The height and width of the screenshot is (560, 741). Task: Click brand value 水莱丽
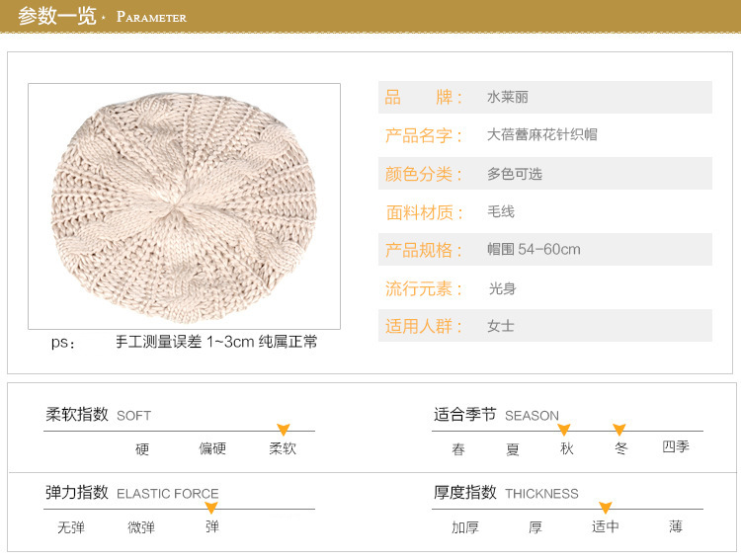click(x=508, y=98)
